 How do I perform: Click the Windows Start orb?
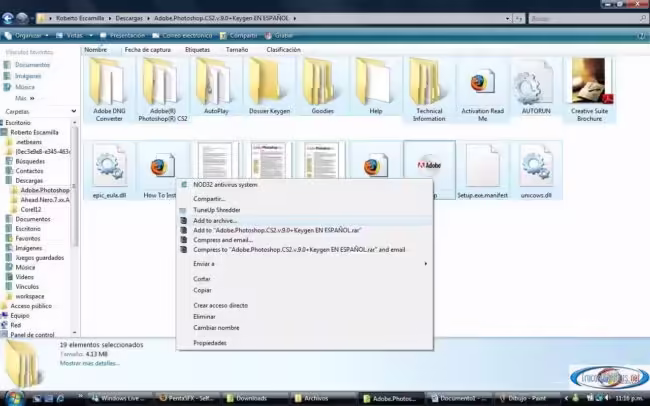(13, 398)
